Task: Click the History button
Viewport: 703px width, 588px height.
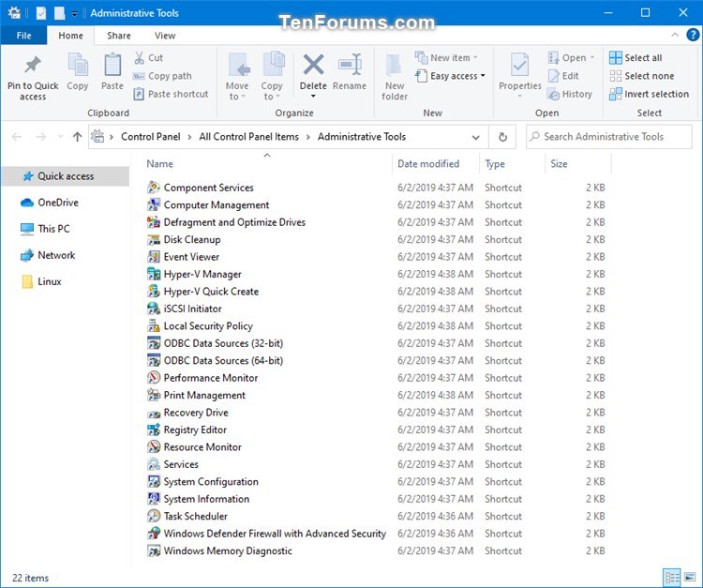Action: (x=570, y=94)
